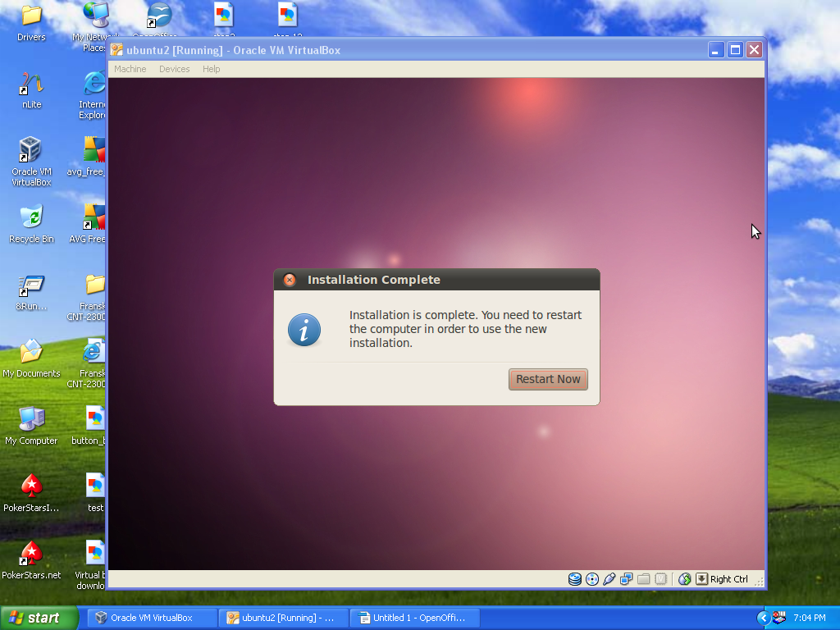The width and height of the screenshot is (840, 630).
Task: Open the Devices menu
Action: (174, 69)
